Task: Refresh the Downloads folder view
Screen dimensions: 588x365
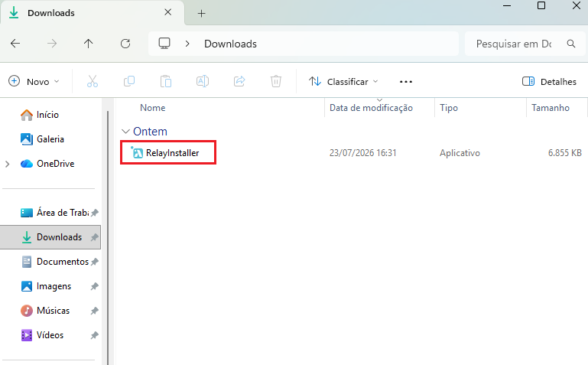Action: [x=125, y=44]
